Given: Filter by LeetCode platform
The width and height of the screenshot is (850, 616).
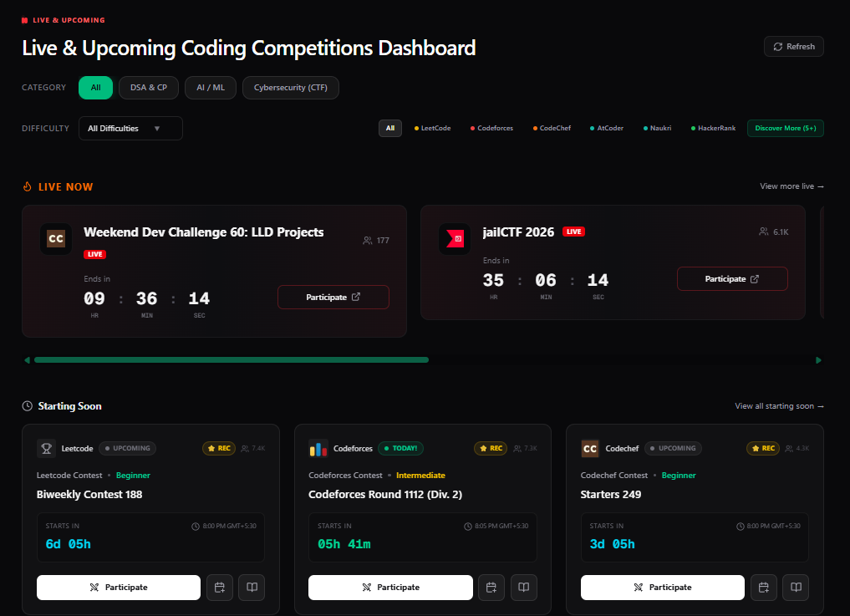Looking at the screenshot, I should click(433, 129).
